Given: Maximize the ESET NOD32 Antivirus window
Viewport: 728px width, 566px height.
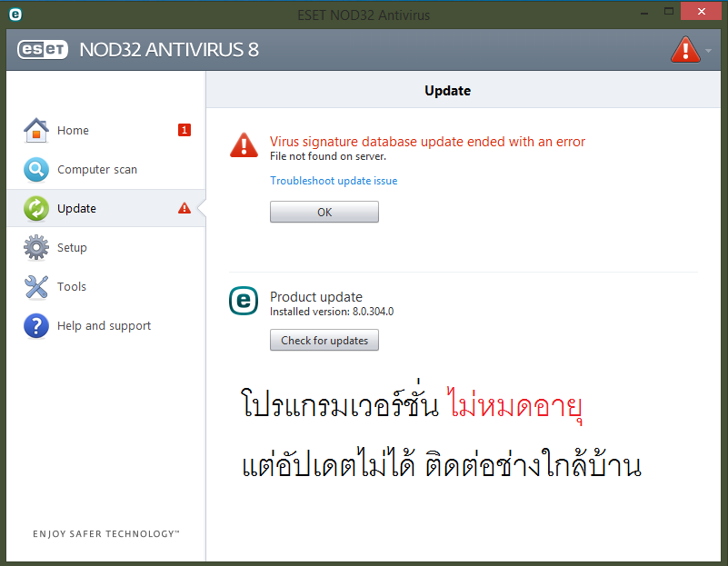Looking at the screenshot, I should [669, 12].
